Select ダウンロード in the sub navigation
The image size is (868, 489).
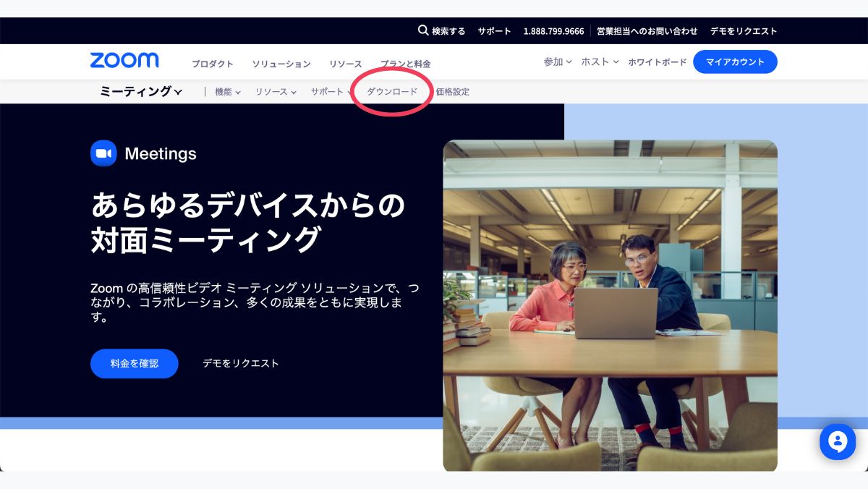[x=392, y=92]
